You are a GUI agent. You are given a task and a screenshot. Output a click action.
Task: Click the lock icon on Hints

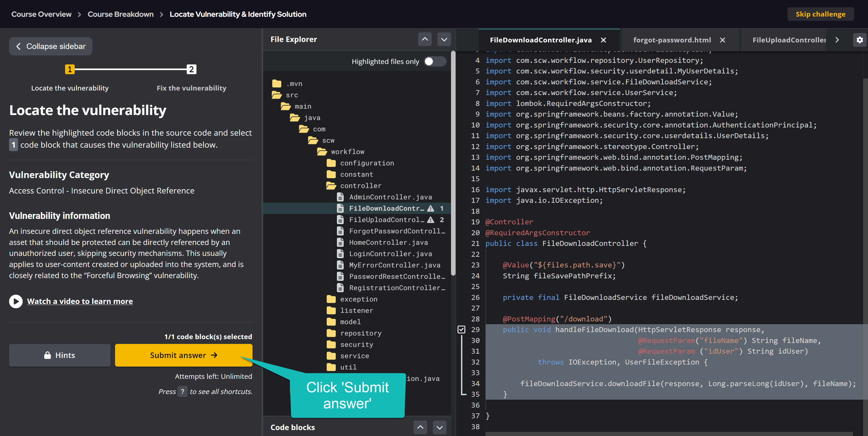coord(47,355)
